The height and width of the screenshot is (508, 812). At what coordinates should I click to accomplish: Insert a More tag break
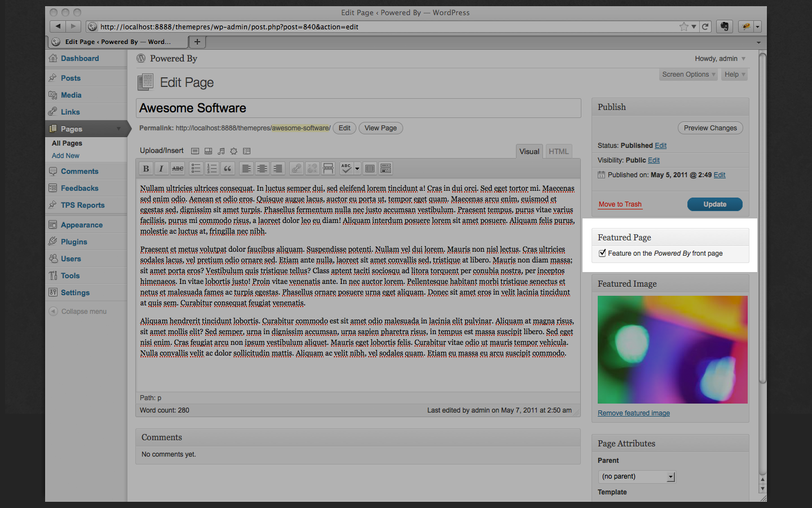pos(328,168)
